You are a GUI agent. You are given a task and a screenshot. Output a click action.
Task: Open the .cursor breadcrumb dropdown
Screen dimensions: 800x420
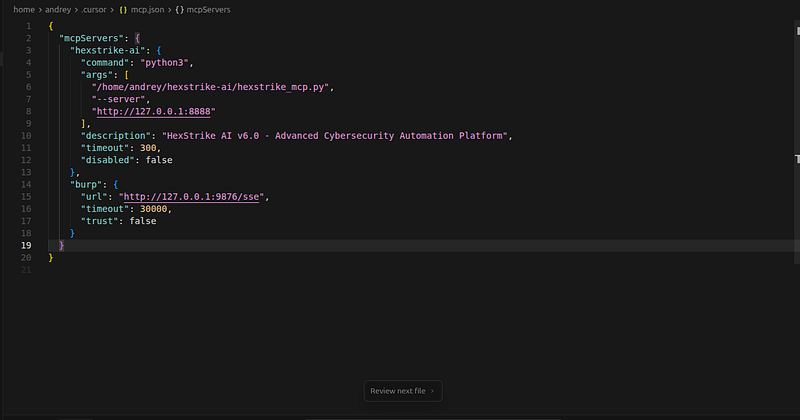[x=94, y=10]
